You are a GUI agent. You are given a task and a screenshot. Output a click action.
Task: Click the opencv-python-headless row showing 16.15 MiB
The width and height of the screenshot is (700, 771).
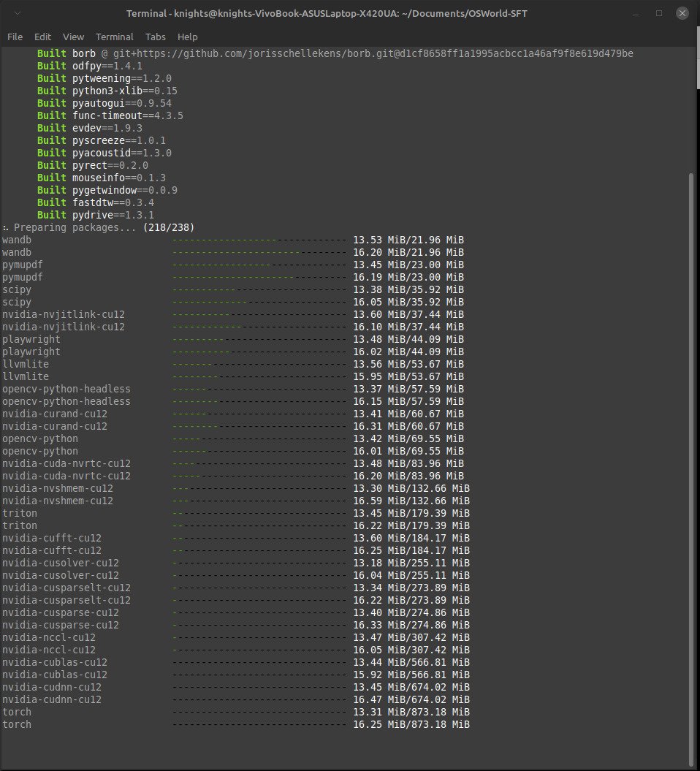(x=233, y=401)
